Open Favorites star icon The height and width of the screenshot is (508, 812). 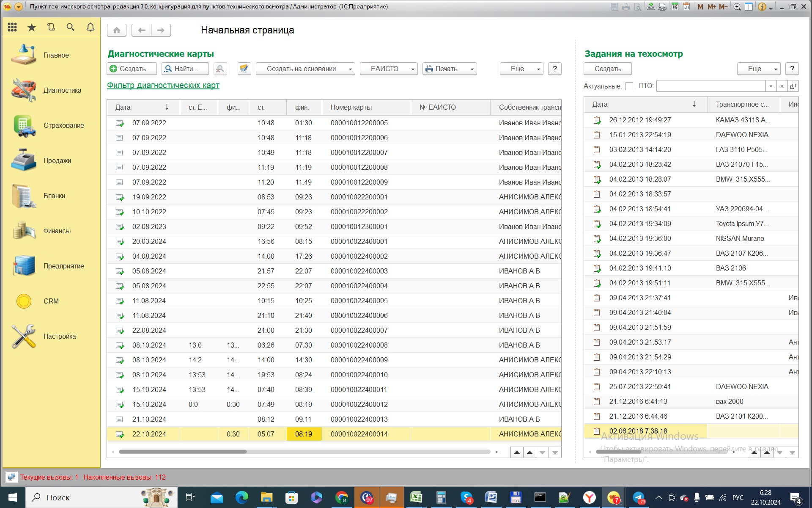tap(32, 27)
